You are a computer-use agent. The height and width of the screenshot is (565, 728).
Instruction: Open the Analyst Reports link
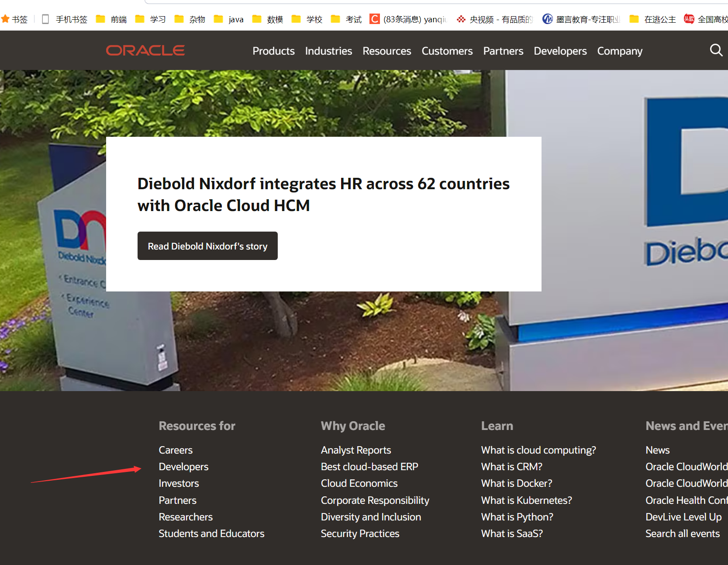pos(356,450)
